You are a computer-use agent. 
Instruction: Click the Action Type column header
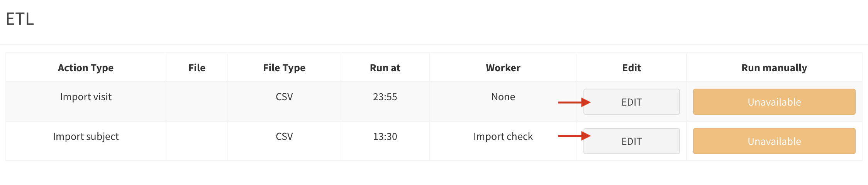(86, 68)
